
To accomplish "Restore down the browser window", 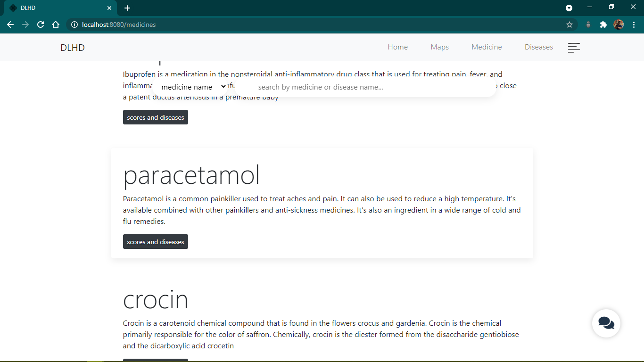I will pyautogui.click(x=611, y=7).
